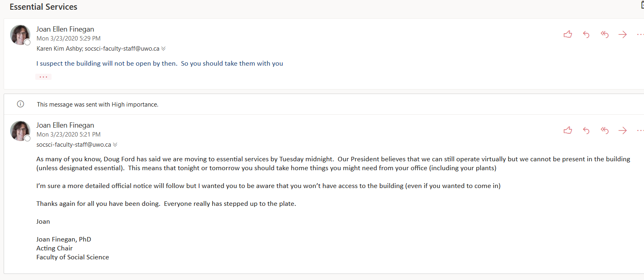Reply to the 5:29 PM message
Viewport: 644px width, 280px height.
[x=586, y=34]
